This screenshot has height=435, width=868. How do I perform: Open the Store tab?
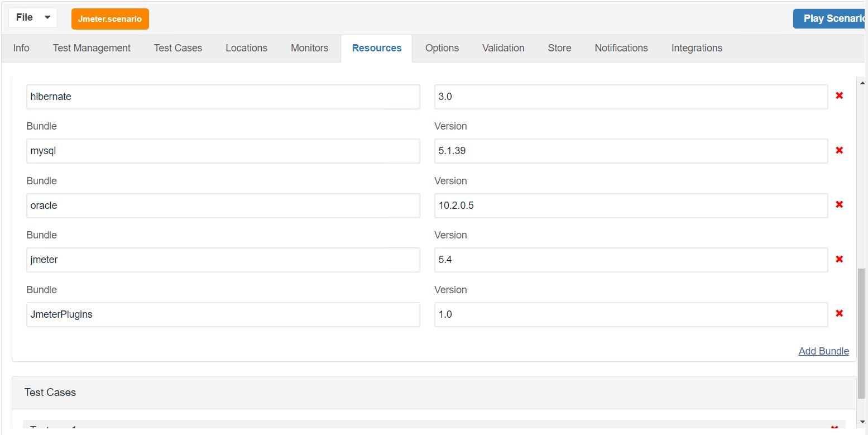[559, 48]
